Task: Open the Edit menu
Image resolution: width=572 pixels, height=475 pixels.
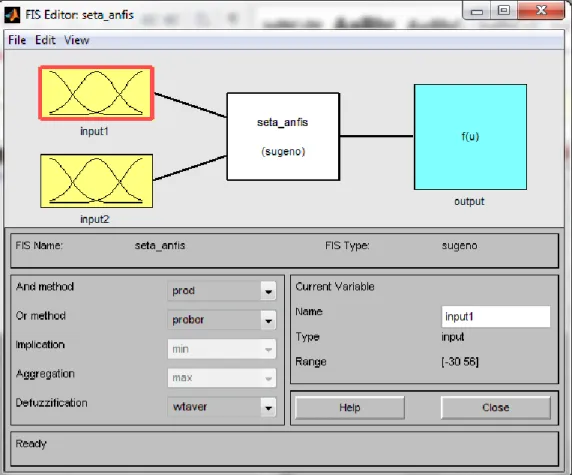Action: click(45, 40)
